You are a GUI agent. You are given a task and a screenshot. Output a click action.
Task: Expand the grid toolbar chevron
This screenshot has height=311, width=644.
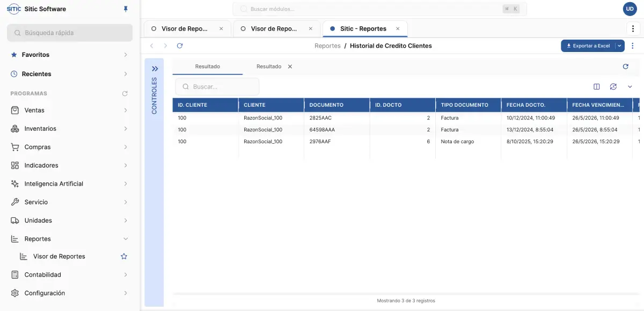point(630,87)
